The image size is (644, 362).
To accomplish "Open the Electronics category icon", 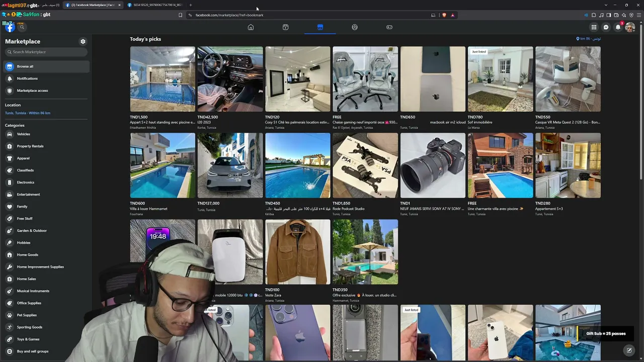I will tap(9, 183).
